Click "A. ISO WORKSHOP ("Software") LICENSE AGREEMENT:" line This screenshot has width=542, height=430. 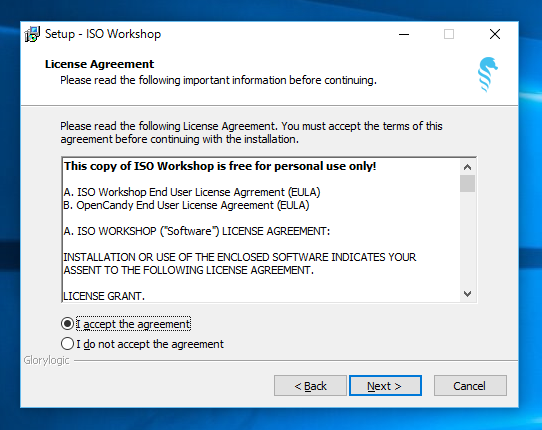click(x=197, y=231)
